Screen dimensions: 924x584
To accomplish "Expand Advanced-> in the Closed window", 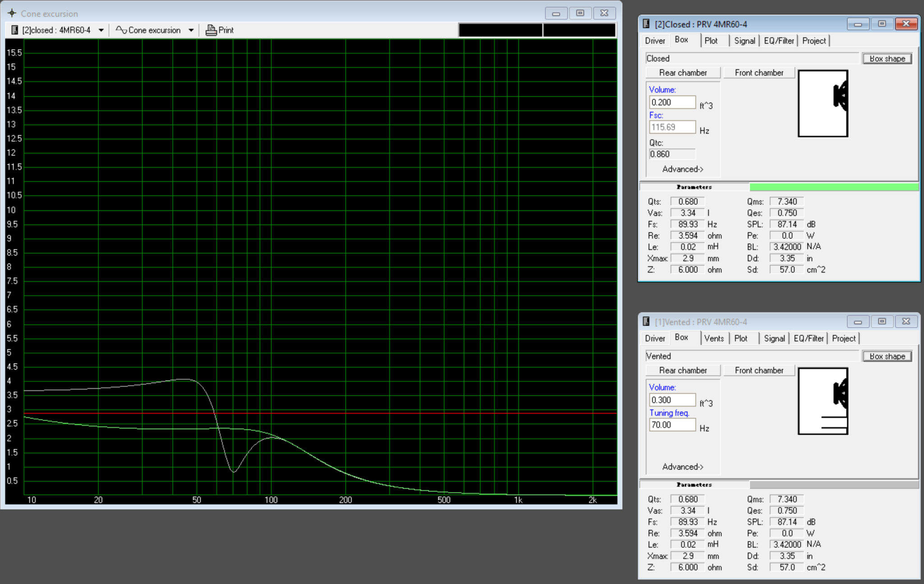I will (x=683, y=169).
